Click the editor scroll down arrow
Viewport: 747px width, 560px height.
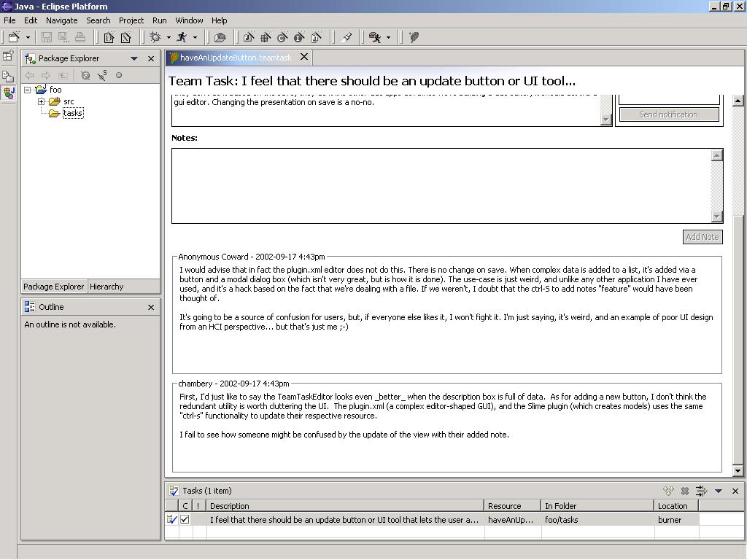click(738, 471)
